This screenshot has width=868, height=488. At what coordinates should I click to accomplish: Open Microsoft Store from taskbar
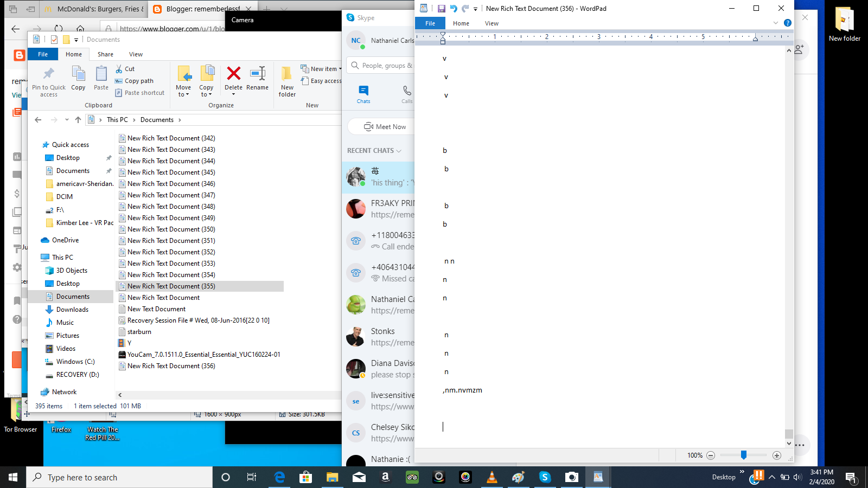tap(306, 477)
